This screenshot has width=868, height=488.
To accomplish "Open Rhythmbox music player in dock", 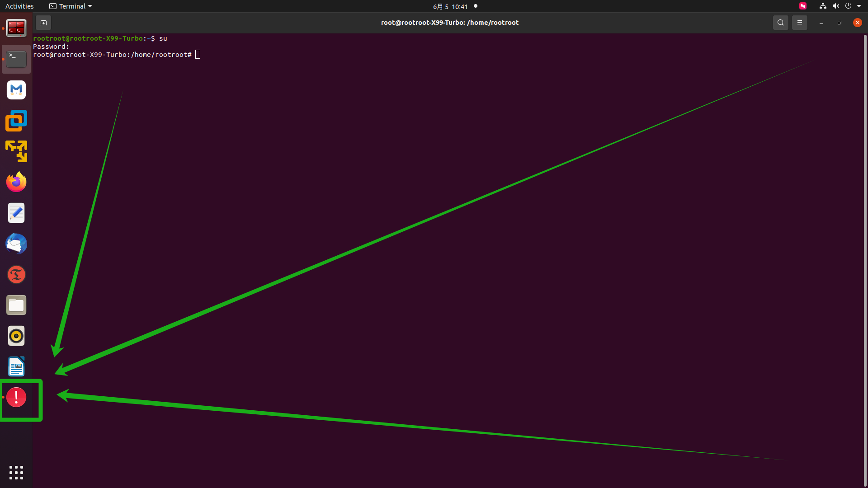I will click(16, 336).
